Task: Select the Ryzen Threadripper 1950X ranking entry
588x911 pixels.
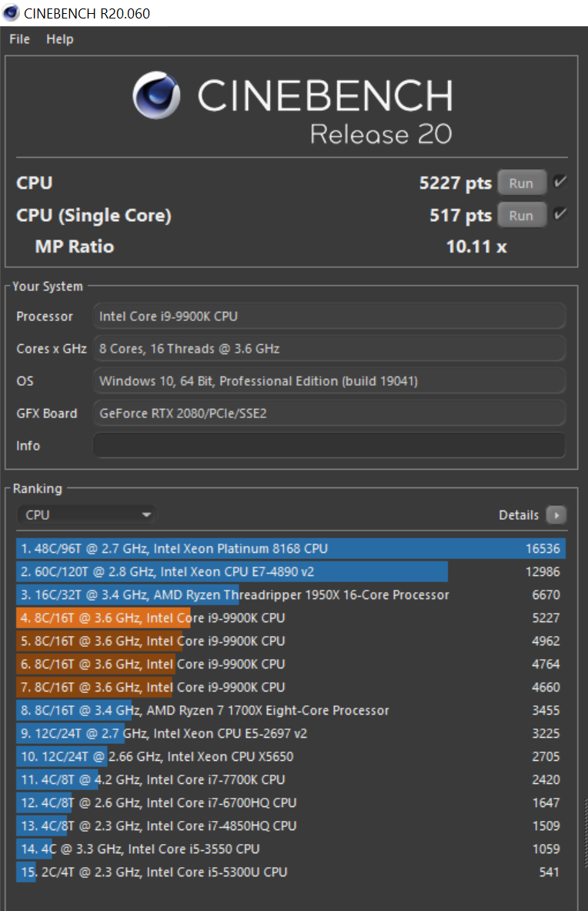Action: [290, 594]
